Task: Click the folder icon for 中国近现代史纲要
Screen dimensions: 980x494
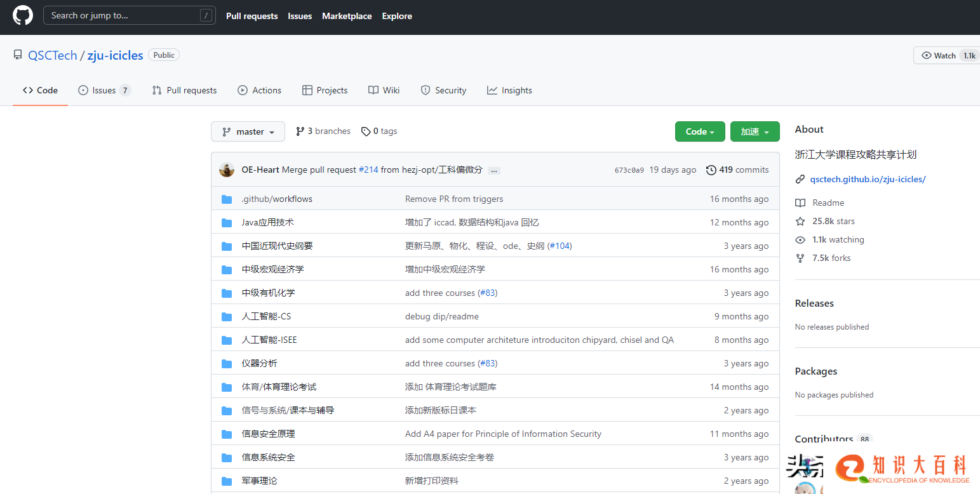Action: click(227, 246)
